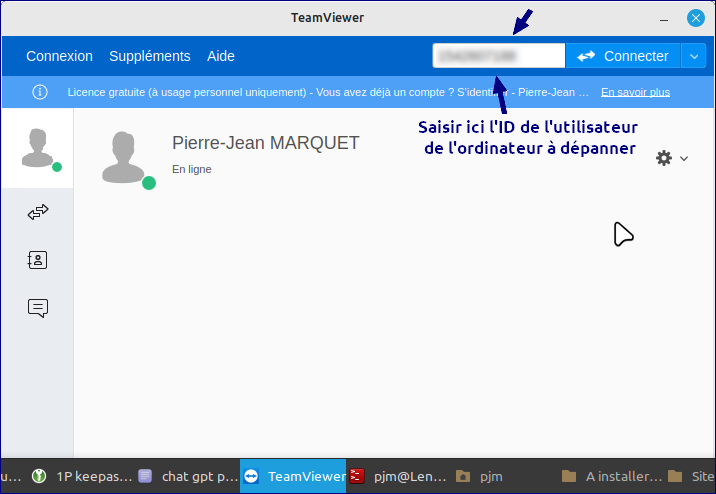Screen dimensions: 716x494
Task: Open the Computers & Contacts address book
Action: [37, 260]
